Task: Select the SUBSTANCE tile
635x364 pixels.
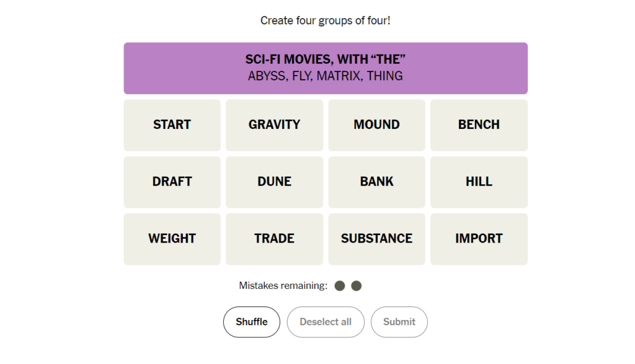Action: (376, 239)
